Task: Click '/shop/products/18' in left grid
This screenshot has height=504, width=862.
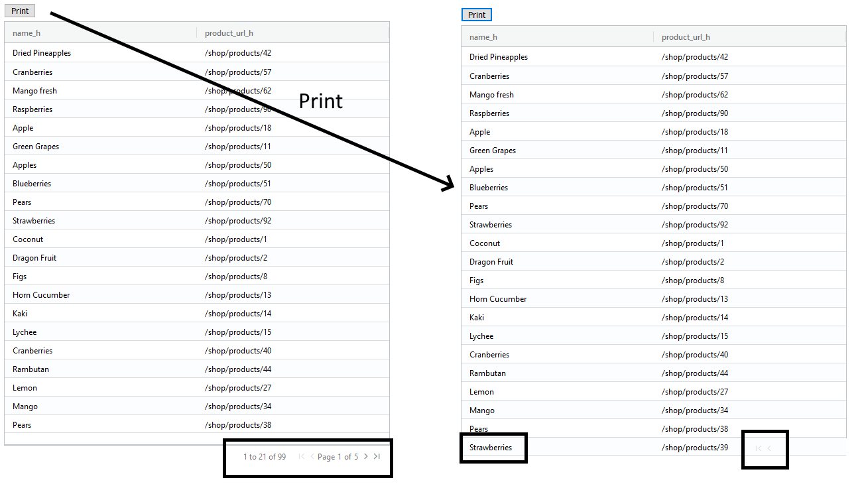Action: [238, 128]
